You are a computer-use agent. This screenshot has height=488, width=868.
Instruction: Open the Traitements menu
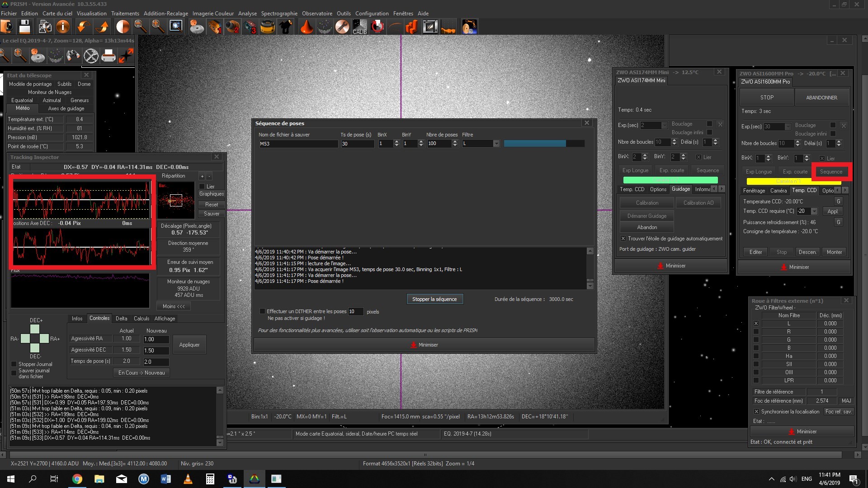point(125,14)
